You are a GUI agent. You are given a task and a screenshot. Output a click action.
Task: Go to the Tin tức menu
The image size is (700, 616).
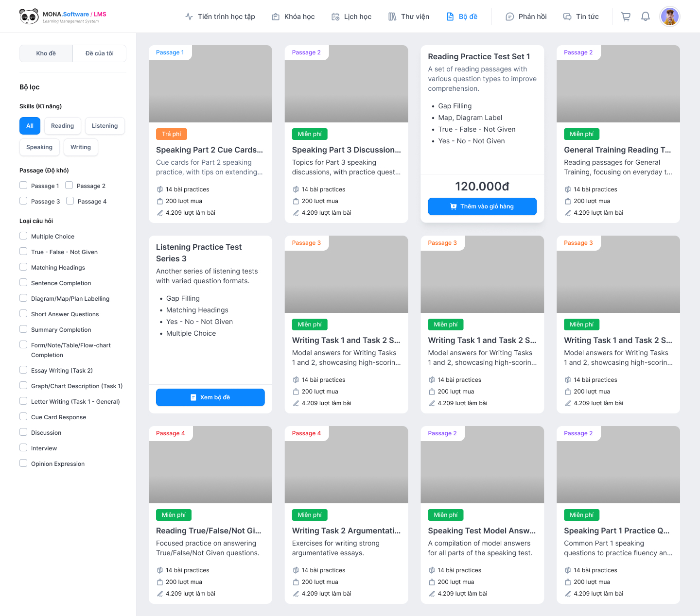coord(581,17)
